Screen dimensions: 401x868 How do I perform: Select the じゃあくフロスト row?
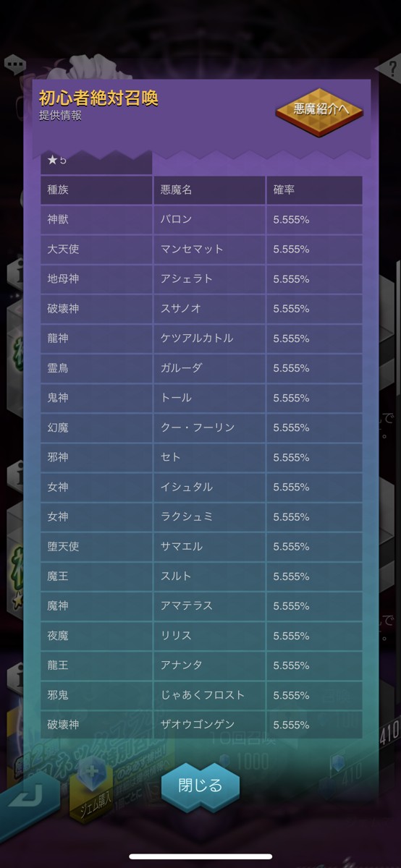pyautogui.click(x=201, y=695)
